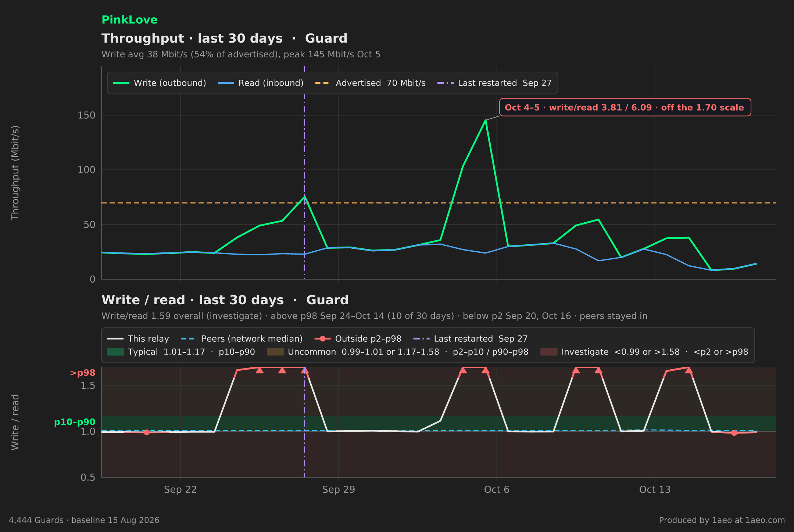The image size is (794, 532).
Task: Click the Write avg 38 Mbit/s subtitle
Action: 241,55
